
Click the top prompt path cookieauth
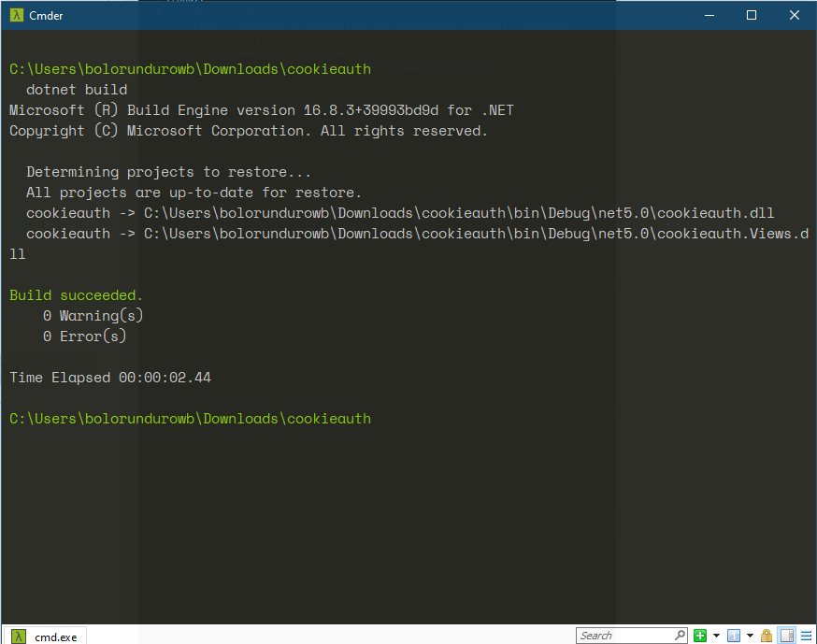[x=190, y=69]
